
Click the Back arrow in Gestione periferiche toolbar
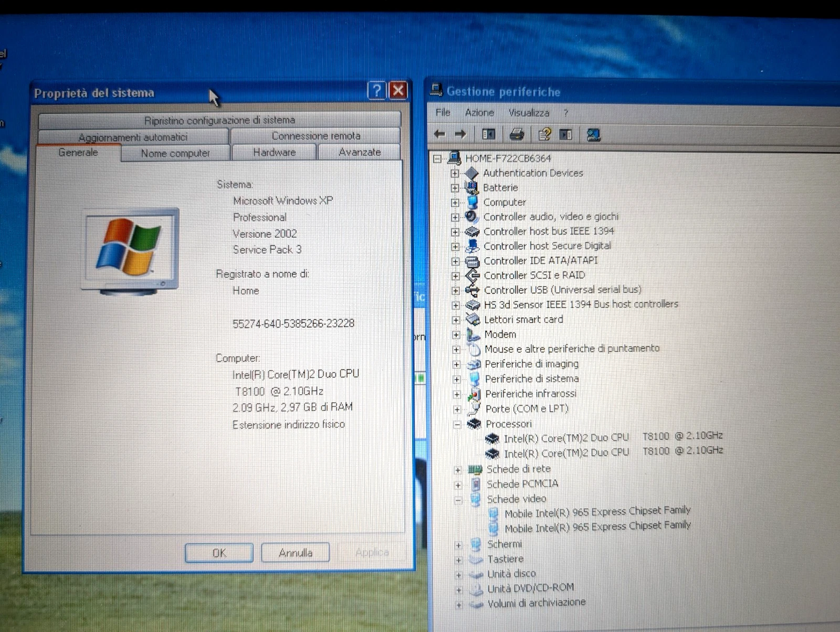[439, 134]
